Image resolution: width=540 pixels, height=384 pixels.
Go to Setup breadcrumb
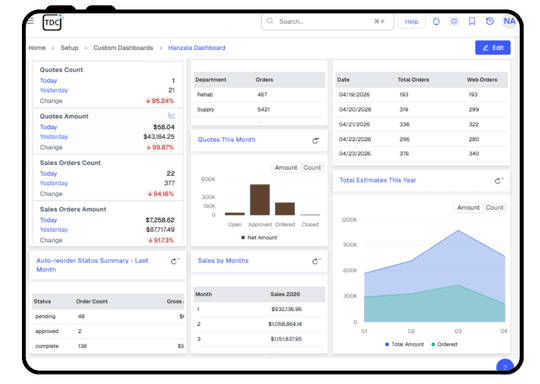click(x=69, y=48)
